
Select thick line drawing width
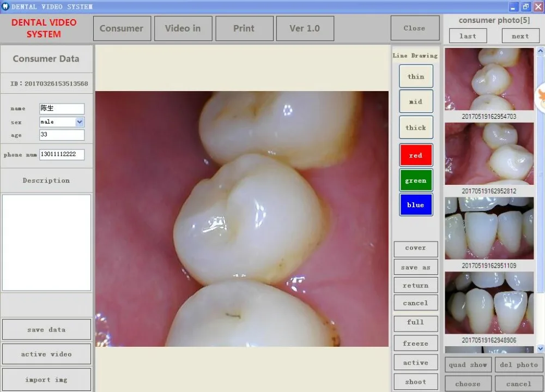[x=416, y=127]
